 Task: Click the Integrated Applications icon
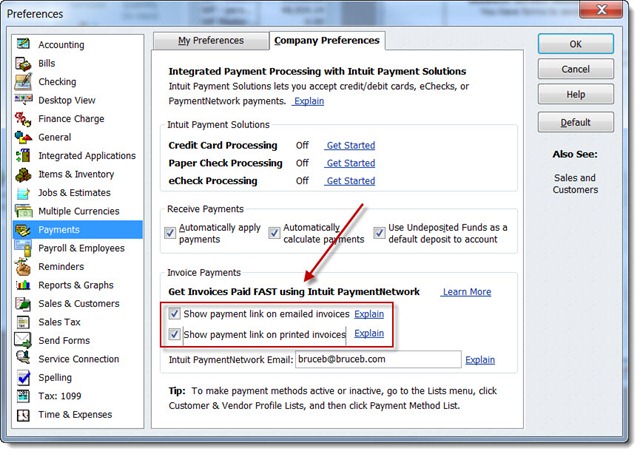pos(23,156)
